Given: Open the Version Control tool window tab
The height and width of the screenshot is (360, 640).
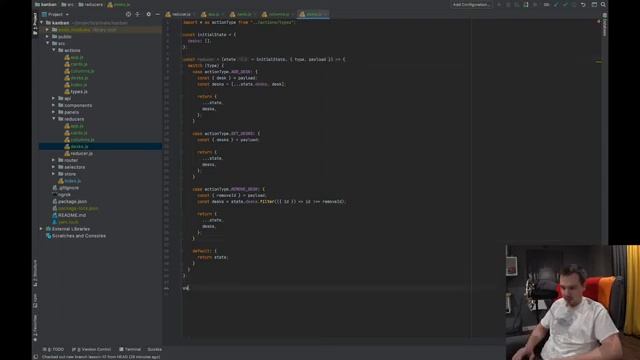Looking at the screenshot, I should tap(91, 349).
